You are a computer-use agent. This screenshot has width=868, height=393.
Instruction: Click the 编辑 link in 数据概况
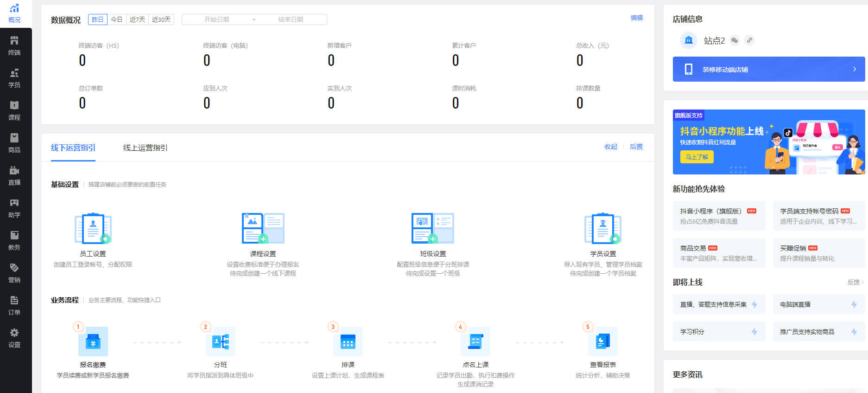click(x=636, y=18)
